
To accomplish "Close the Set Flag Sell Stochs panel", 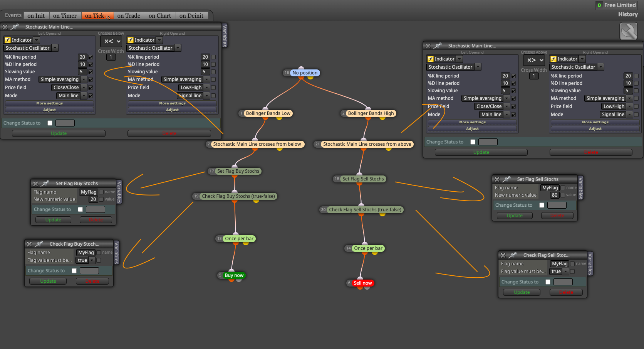I will pos(497,179).
